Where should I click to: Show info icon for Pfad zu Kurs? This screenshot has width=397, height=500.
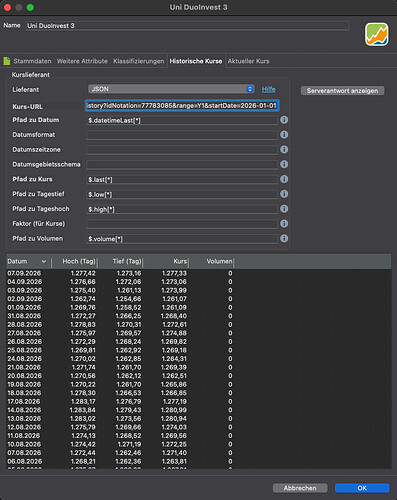(284, 179)
